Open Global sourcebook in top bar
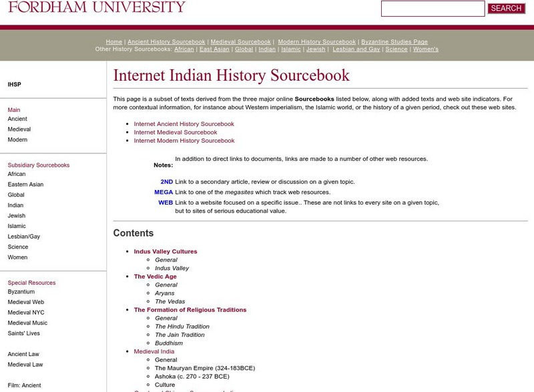The height and width of the screenshot is (392, 534). [x=244, y=49]
